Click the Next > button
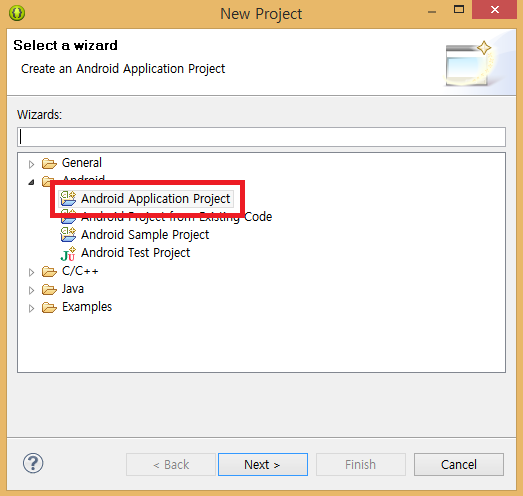The height and width of the screenshot is (496, 523). (263, 464)
